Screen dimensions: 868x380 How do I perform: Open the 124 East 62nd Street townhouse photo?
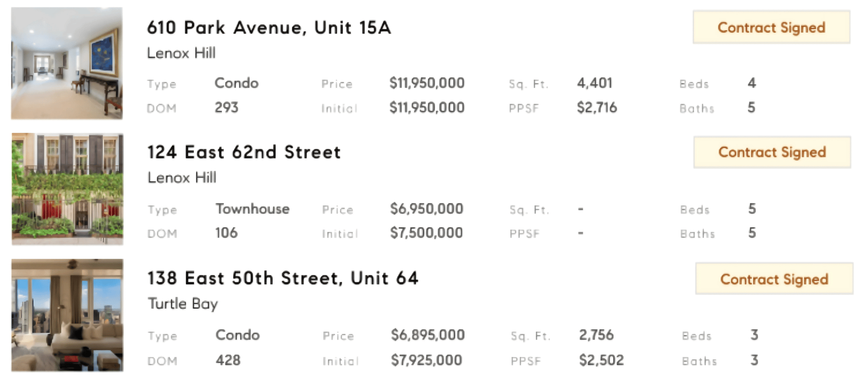67,189
